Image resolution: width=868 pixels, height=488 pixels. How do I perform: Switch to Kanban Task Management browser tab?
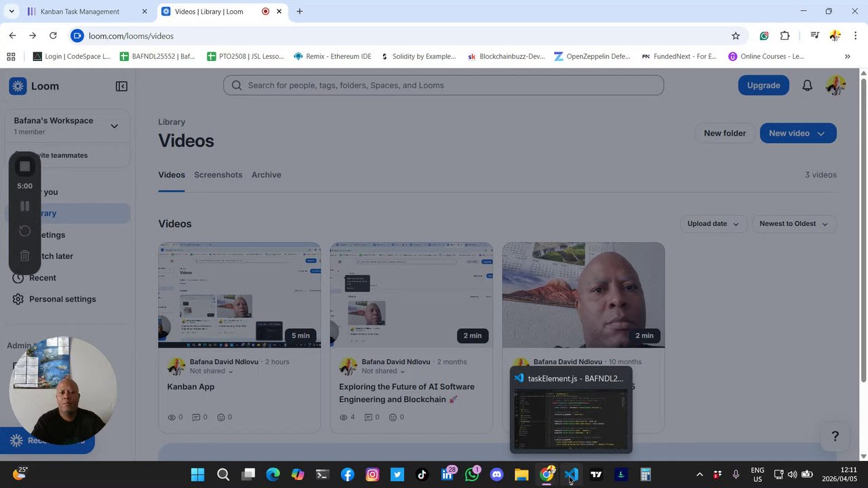[87, 12]
